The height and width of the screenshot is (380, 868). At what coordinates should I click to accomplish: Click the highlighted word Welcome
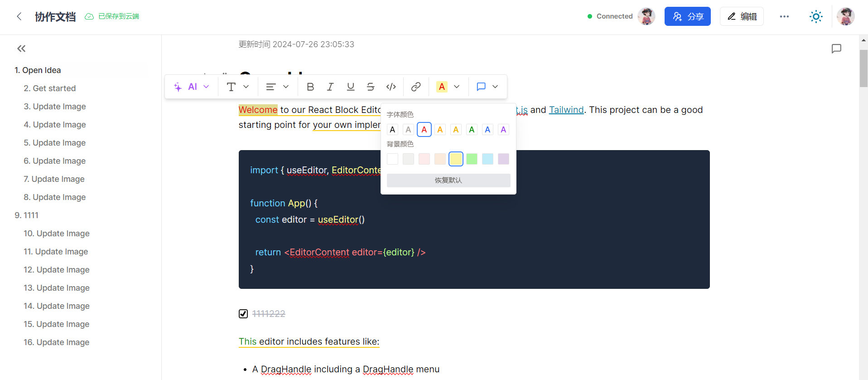coord(258,110)
